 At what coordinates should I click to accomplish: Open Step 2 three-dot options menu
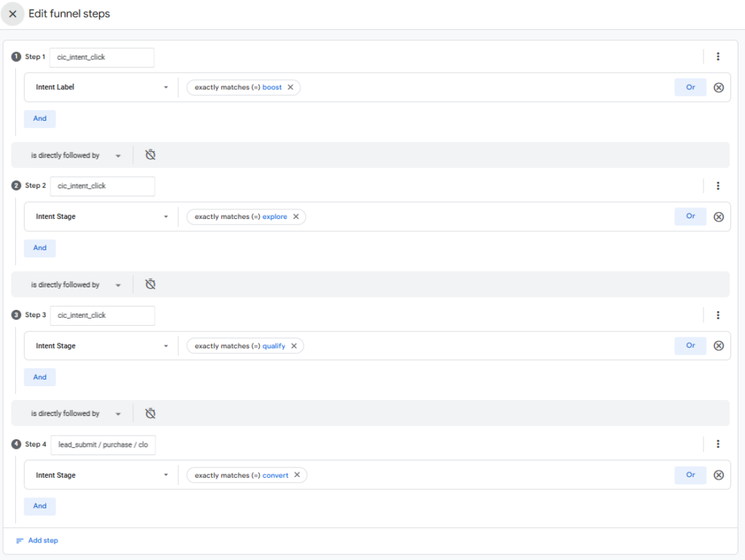pyautogui.click(x=718, y=185)
